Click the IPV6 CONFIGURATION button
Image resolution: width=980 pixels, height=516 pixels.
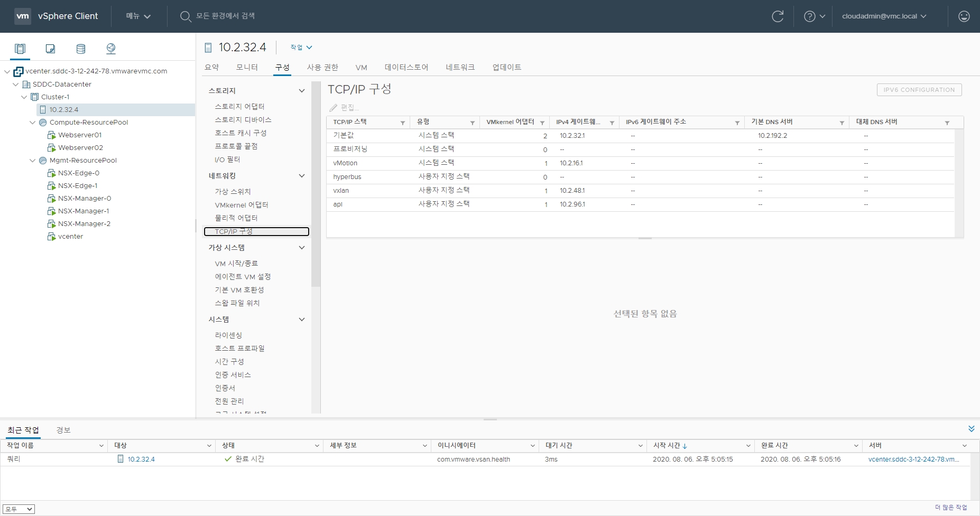[x=919, y=90]
